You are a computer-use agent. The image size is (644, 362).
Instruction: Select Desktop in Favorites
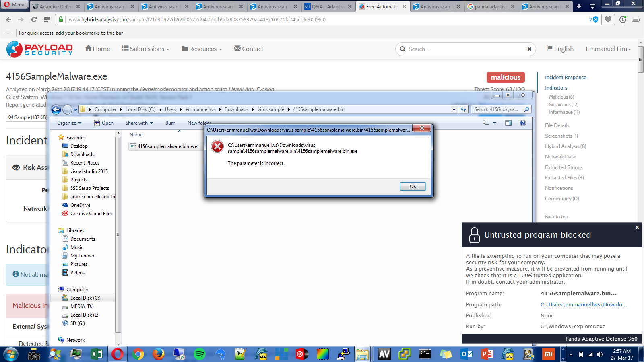click(x=79, y=146)
